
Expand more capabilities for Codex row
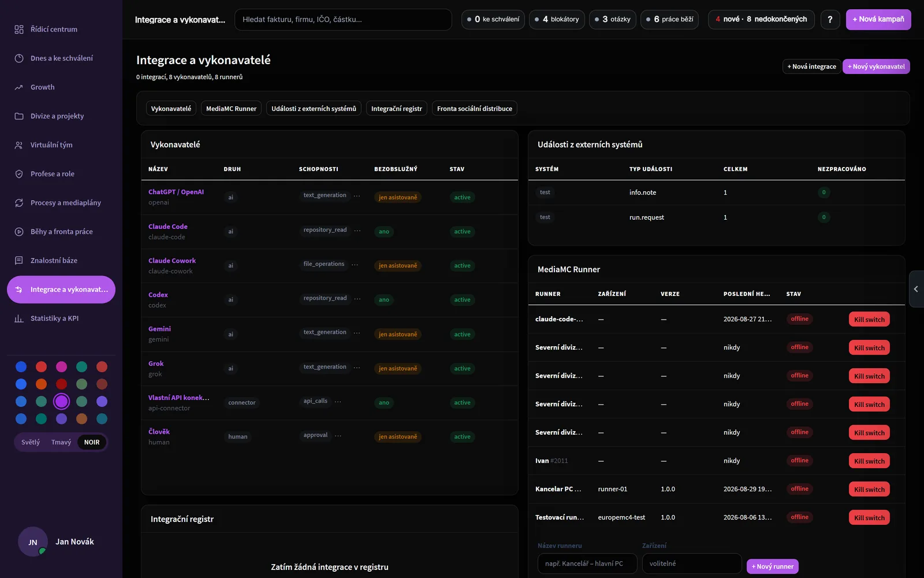pos(357,299)
